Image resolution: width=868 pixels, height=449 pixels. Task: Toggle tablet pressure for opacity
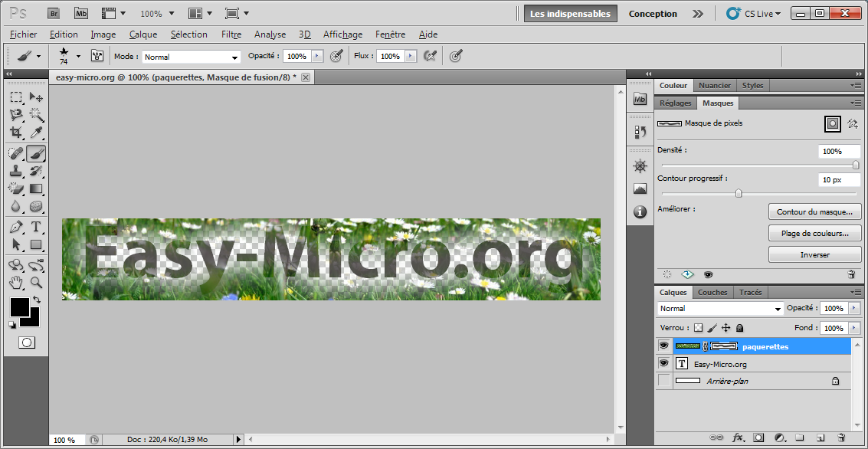336,56
